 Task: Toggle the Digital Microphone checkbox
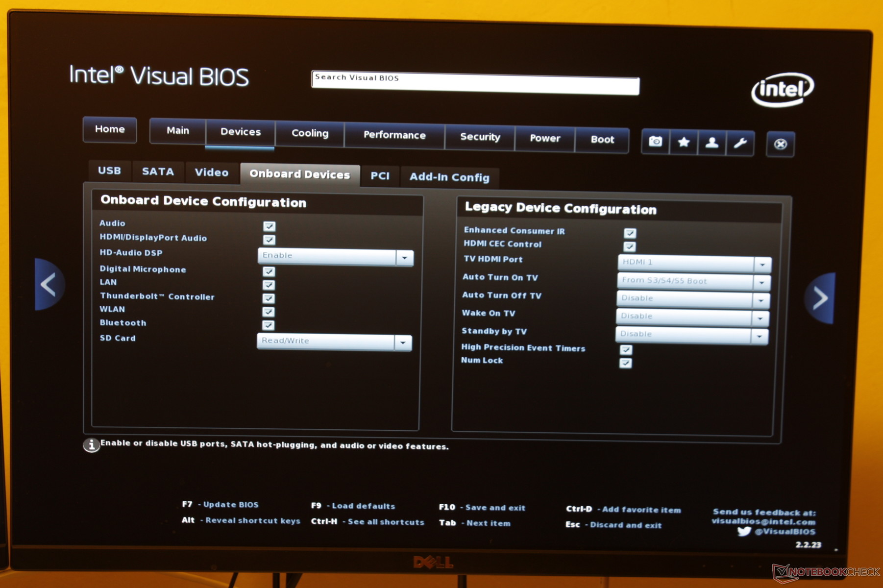pos(269,271)
